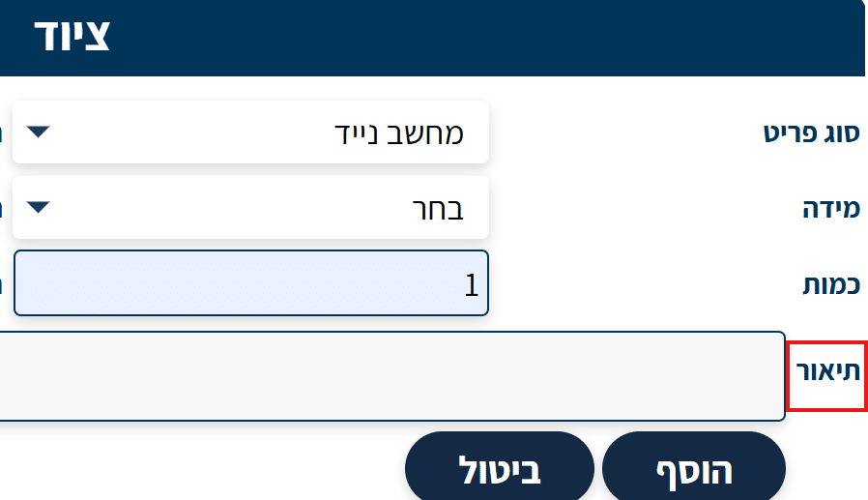Click into the תיאור description text box

[x=387, y=376]
